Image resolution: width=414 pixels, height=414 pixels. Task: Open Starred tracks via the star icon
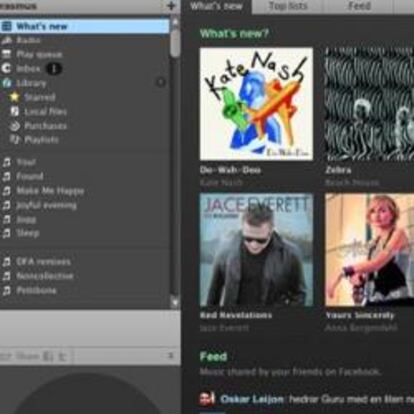14,97
